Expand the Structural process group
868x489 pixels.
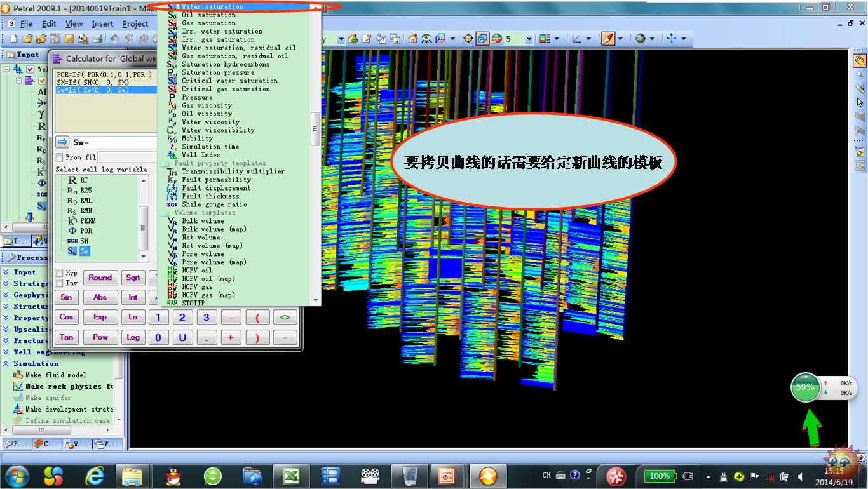[x=6, y=306]
